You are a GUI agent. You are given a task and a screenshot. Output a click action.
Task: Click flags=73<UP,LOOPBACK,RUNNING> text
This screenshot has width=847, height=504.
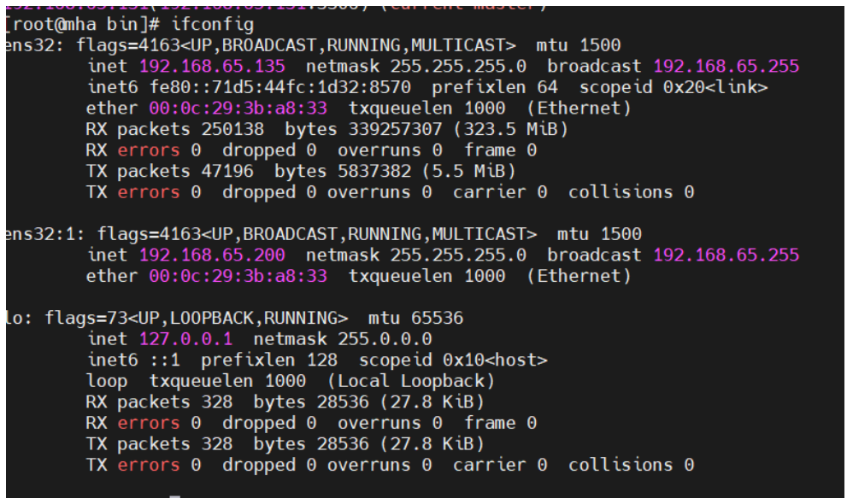[x=196, y=319]
